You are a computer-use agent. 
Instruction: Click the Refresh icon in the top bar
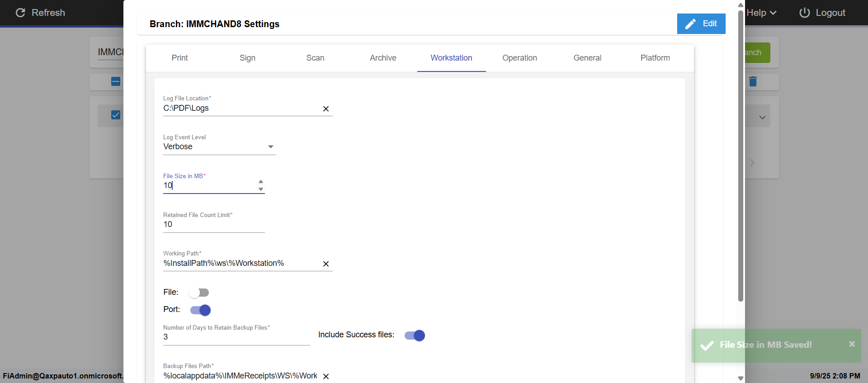point(20,13)
